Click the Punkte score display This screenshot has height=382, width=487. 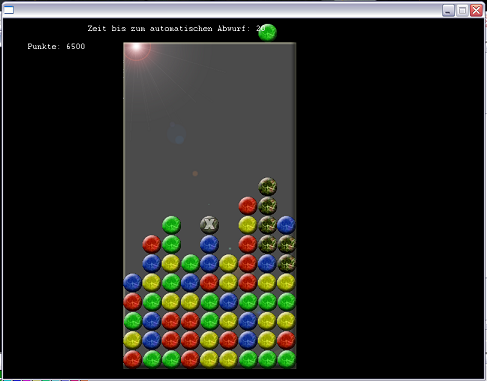(56, 46)
